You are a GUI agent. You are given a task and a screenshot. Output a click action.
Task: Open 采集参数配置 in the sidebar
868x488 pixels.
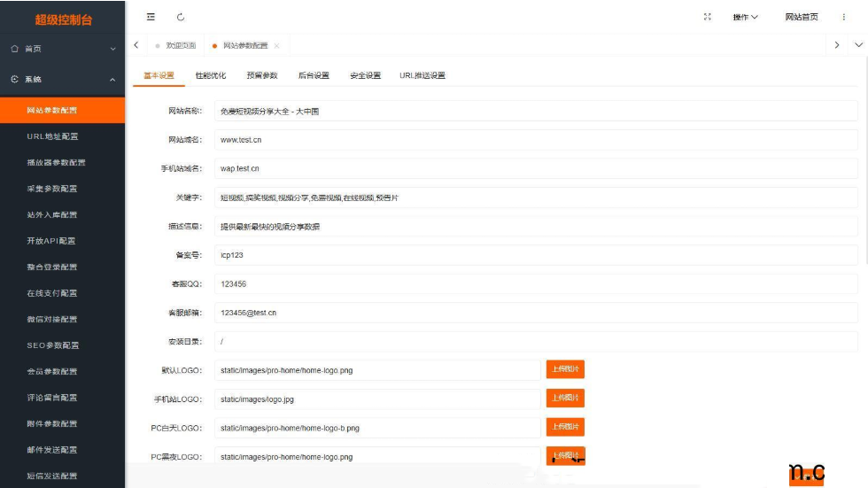click(63, 189)
